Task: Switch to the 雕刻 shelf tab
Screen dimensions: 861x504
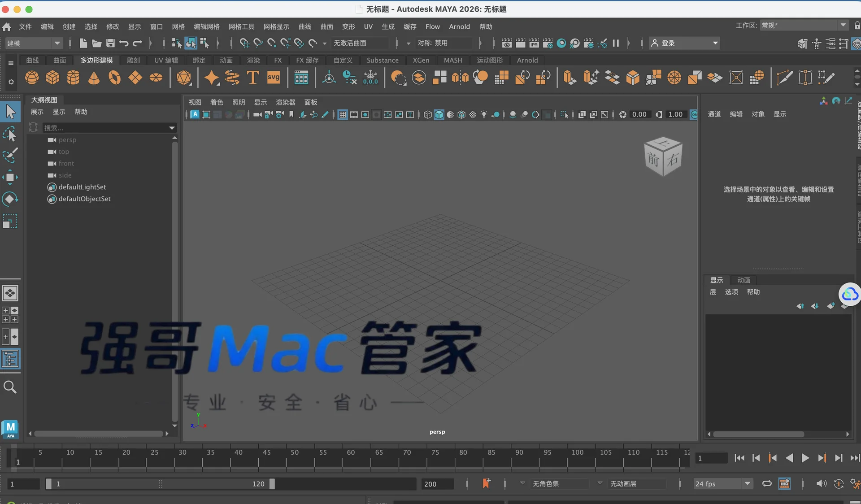Action: coord(134,60)
